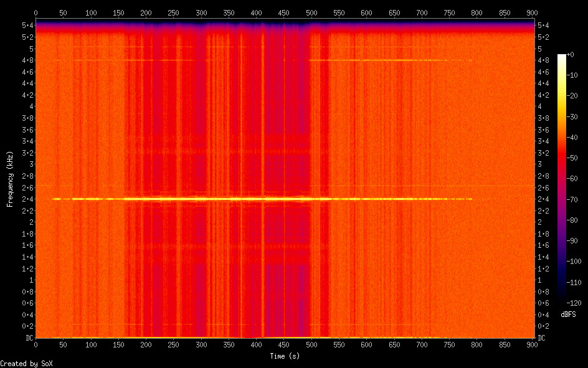Viewport: 588px width, 368px height.
Task: Click the 450 tick on the bottom time axis
Action: (x=284, y=344)
